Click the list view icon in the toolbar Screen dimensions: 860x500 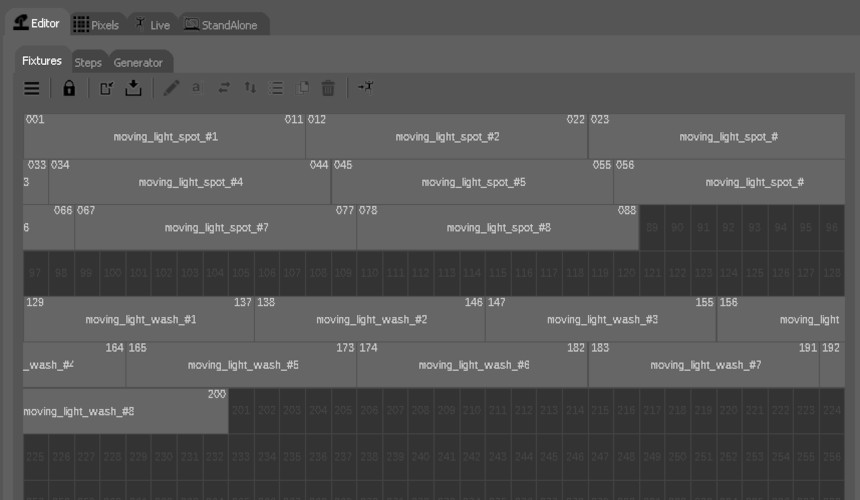click(277, 88)
